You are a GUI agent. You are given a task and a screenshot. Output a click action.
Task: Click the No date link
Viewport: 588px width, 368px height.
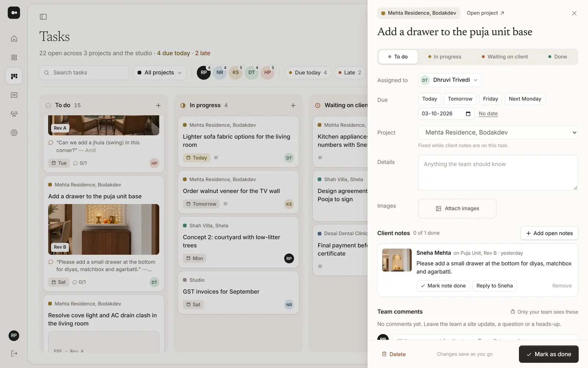pyautogui.click(x=488, y=114)
